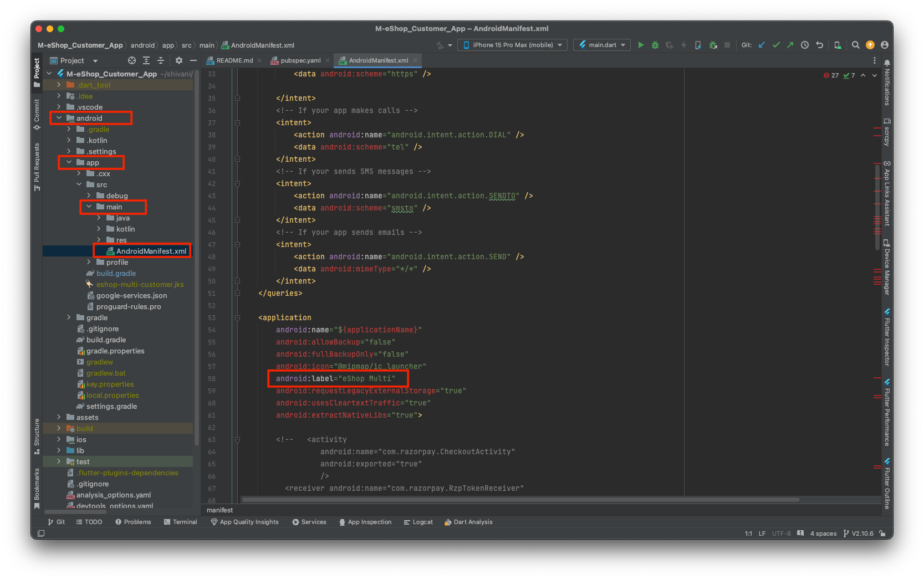The image size is (924, 580).
Task: Toggle the Bookmarks tool window
Action: pyautogui.click(x=37, y=488)
